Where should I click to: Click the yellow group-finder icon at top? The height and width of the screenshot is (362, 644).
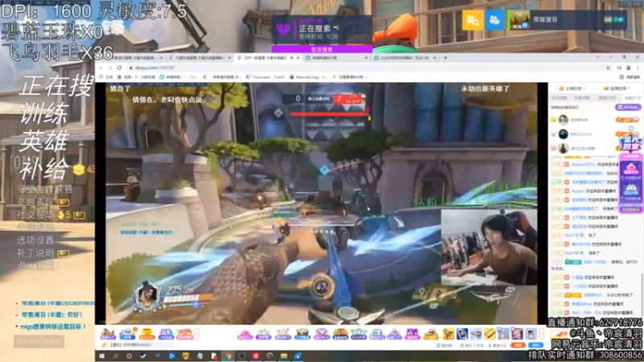(x=473, y=19)
